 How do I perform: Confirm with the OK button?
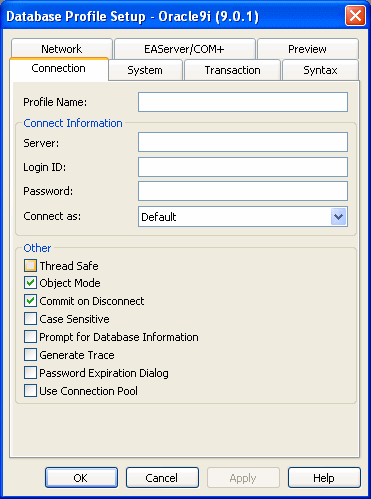[x=81, y=478]
